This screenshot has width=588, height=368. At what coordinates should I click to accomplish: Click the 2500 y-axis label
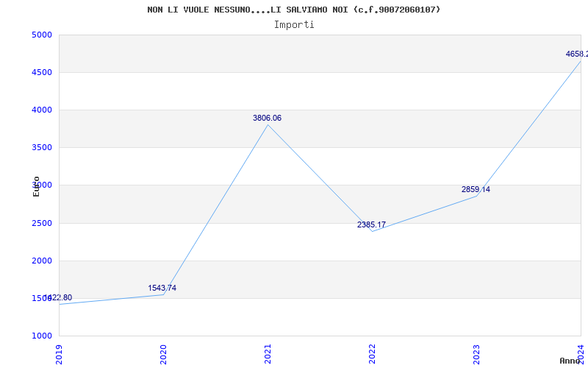tap(42, 224)
